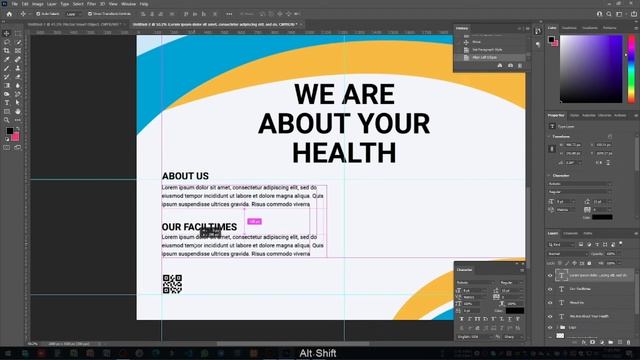Select the Horizontal Type tool

(x=7, y=102)
